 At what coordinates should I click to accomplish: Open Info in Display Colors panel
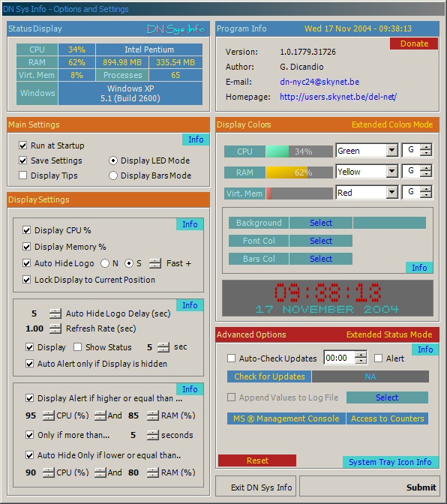coord(419,268)
